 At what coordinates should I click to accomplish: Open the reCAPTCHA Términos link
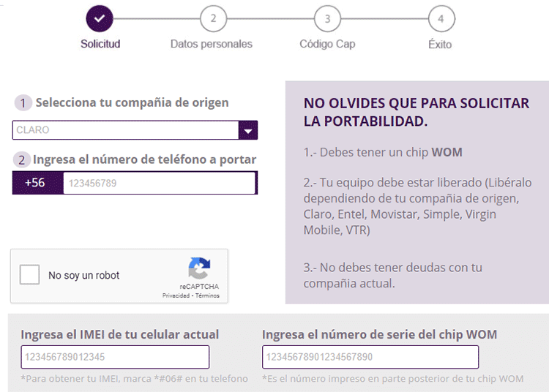pyautogui.click(x=207, y=295)
